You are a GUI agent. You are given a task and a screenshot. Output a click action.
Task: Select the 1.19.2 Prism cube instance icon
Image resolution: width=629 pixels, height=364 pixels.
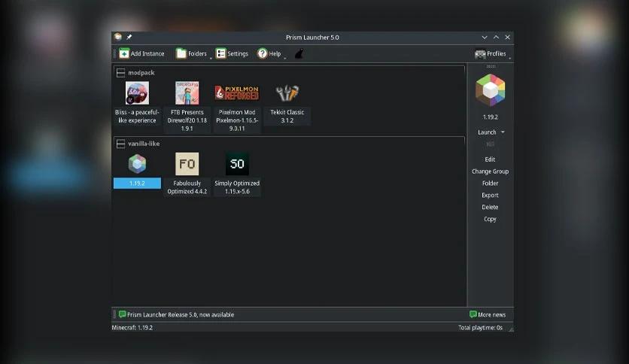click(137, 164)
